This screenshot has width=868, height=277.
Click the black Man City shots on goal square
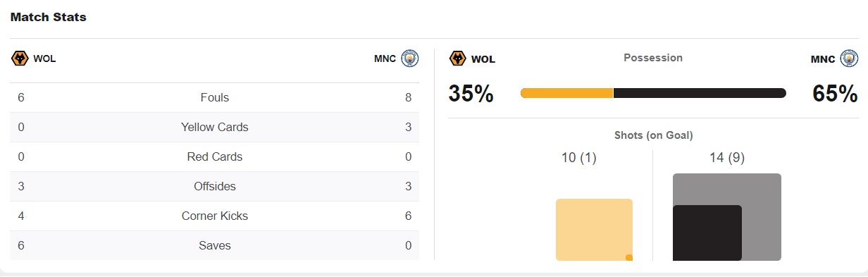point(707,233)
